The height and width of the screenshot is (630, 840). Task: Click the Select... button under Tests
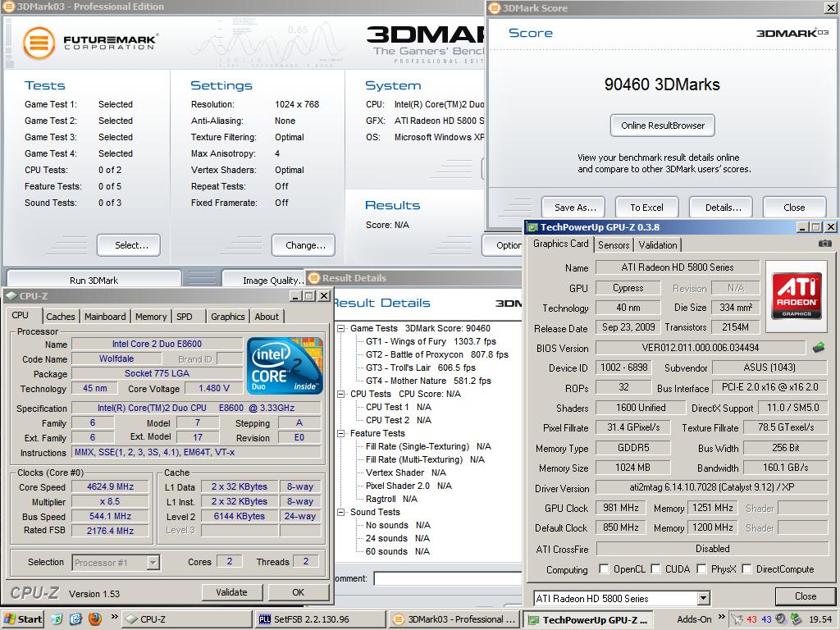coord(129,244)
